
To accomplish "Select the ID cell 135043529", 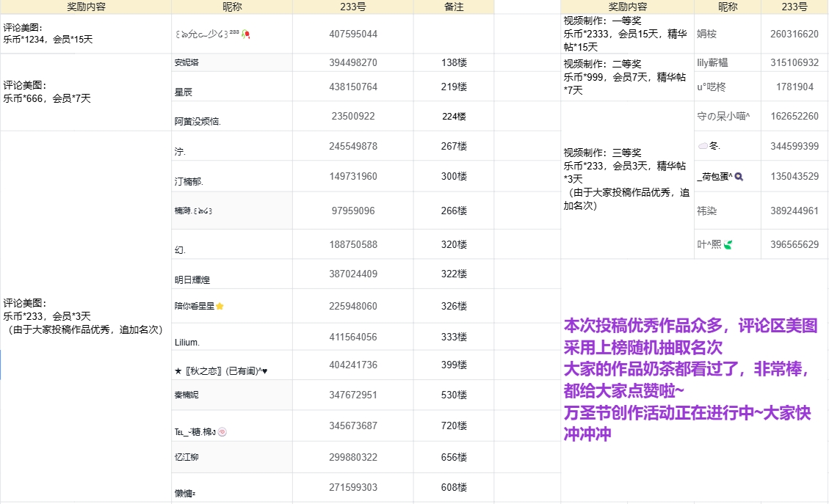I will tap(794, 176).
